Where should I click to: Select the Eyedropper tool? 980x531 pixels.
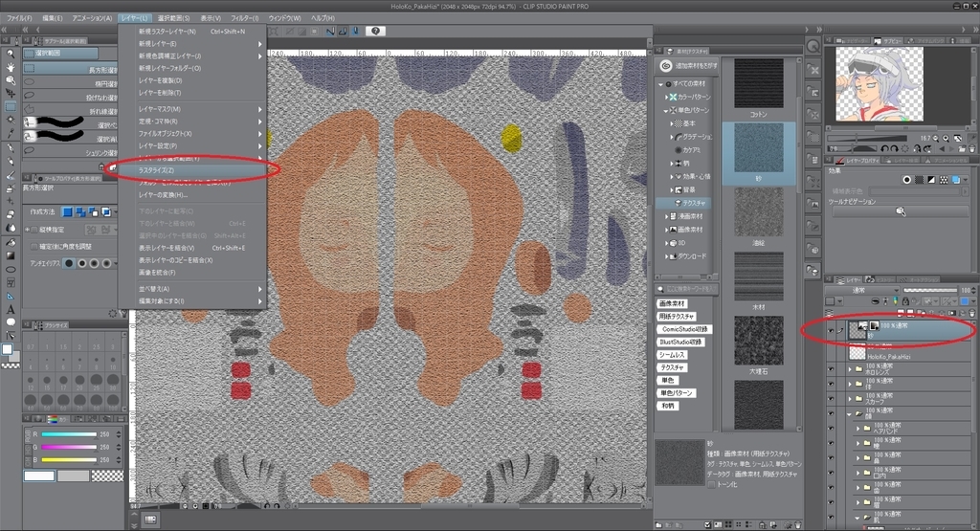[10, 134]
